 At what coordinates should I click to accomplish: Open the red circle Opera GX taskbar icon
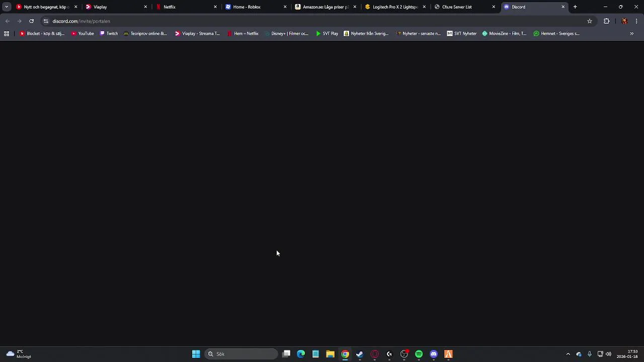point(374,354)
